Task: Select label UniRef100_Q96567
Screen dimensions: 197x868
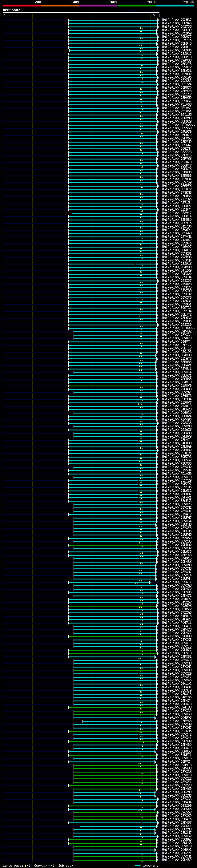Action: point(177,812)
